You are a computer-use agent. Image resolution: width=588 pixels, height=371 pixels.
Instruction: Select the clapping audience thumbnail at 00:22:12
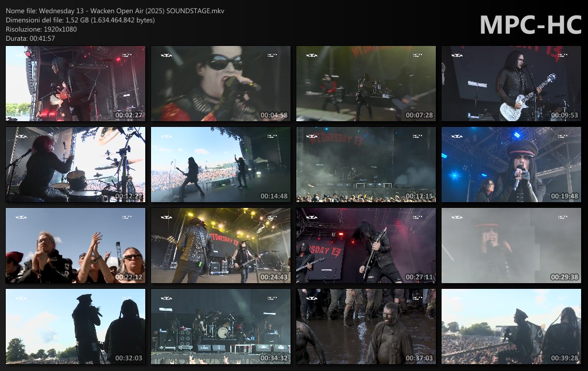pos(75,246)
